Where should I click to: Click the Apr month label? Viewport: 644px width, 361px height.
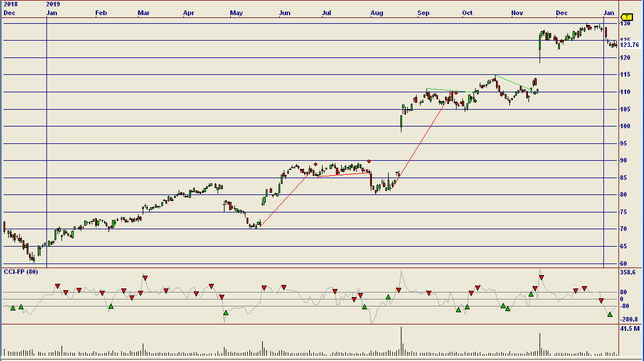tap(189, 13)
